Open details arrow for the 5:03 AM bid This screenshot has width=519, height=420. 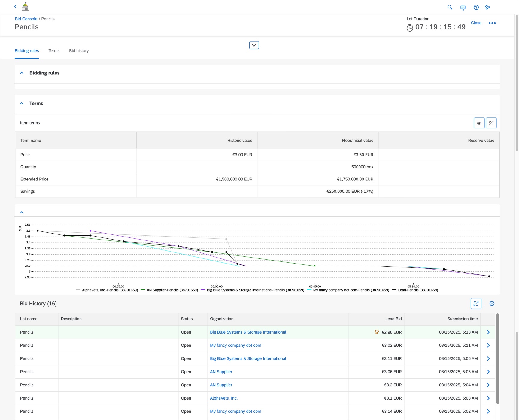(488, 398)
